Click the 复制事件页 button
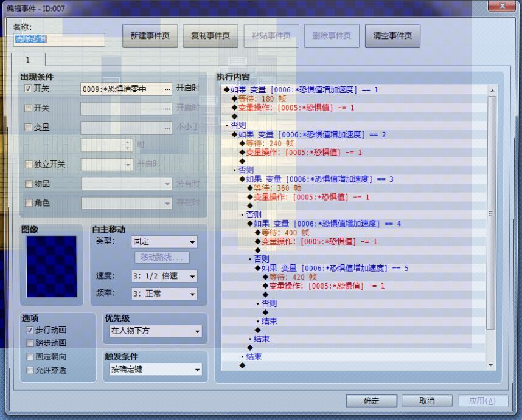The width and height of the screenshot is (522, 420). (211, 36)
